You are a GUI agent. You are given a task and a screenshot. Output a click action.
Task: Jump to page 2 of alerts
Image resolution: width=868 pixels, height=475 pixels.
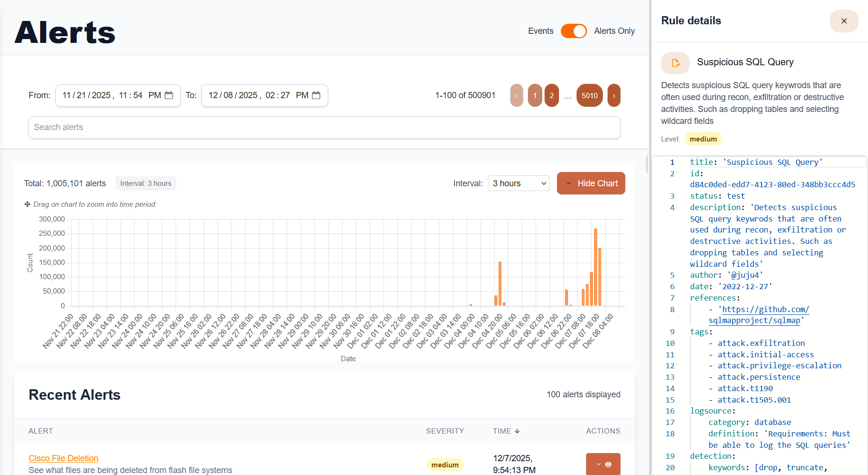click(x=551, y=96)
